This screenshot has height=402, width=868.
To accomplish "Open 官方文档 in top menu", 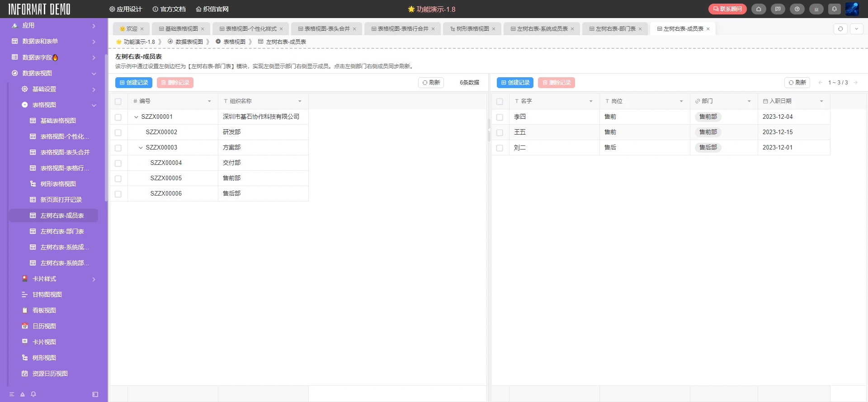I will [169, 9].
